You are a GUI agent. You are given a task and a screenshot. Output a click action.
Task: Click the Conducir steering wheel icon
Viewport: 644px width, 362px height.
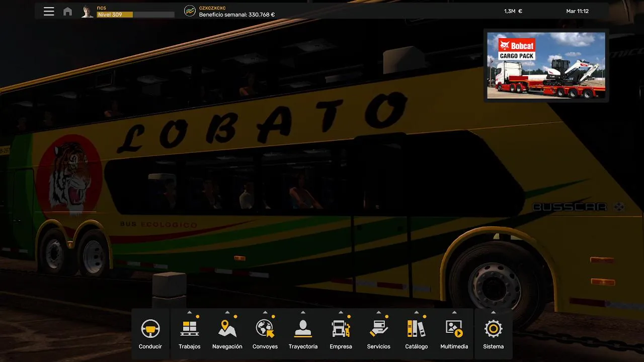pyautogui.click(x=150, y=329)
